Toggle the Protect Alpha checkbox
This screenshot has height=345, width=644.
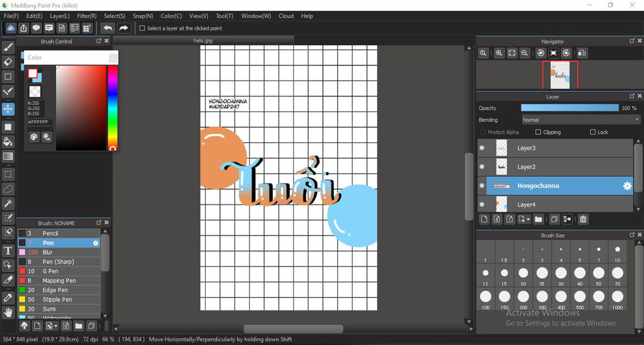(x=483, y=132)
